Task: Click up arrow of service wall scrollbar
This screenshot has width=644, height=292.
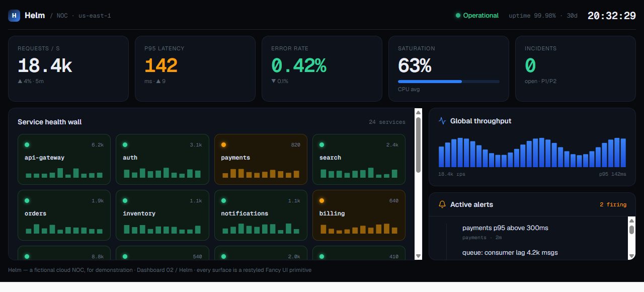Action: pos(418,112)
